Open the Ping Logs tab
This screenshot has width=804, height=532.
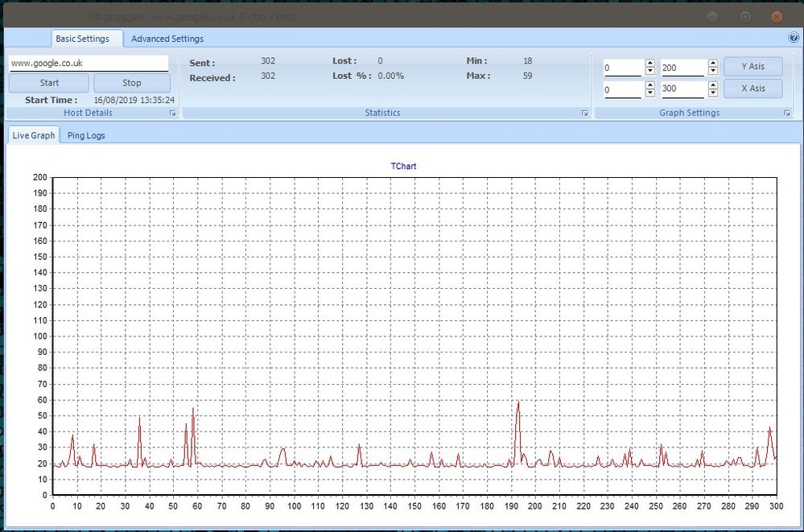coord(86,135)
